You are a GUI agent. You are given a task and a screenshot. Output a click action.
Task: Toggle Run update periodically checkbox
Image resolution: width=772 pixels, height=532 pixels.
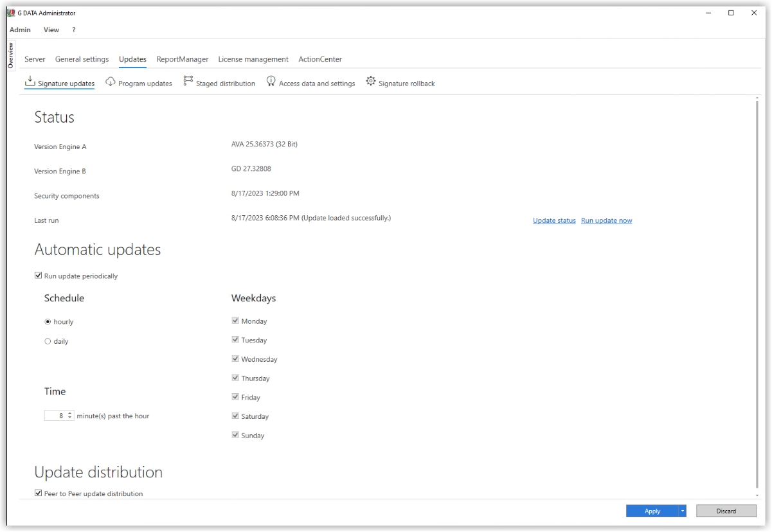[38, 276]
